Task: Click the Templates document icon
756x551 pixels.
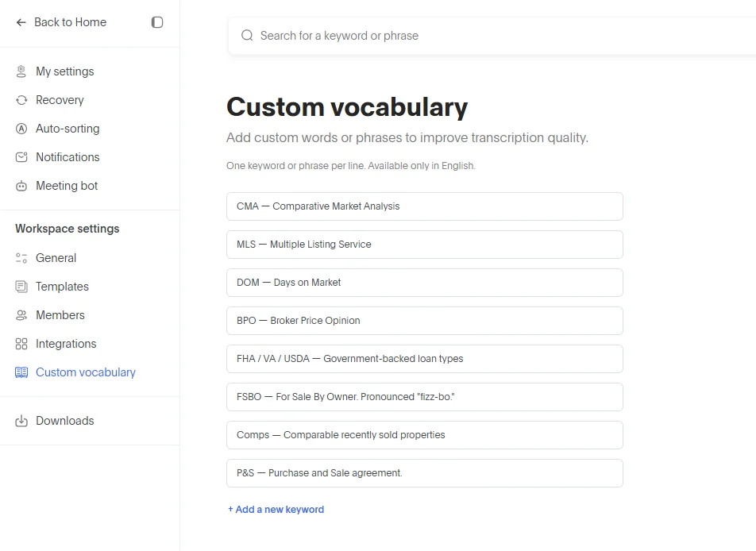Action: click(x=21, y=287)
